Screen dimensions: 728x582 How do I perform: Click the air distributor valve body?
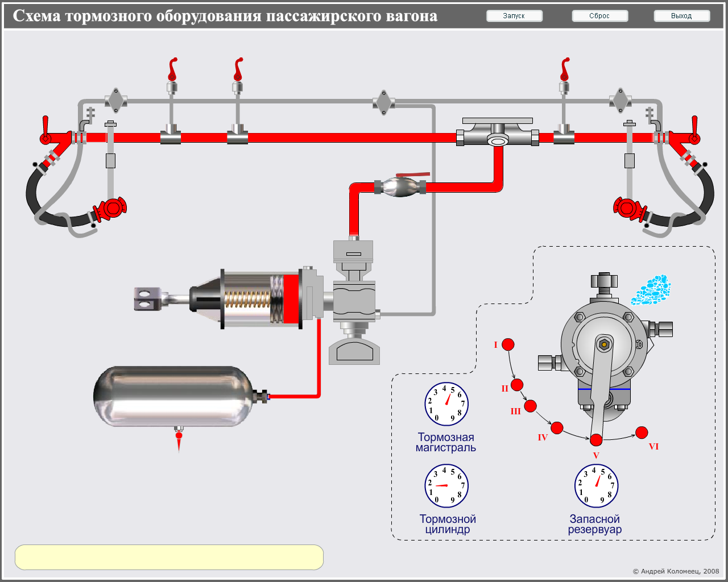click(354, 301)
